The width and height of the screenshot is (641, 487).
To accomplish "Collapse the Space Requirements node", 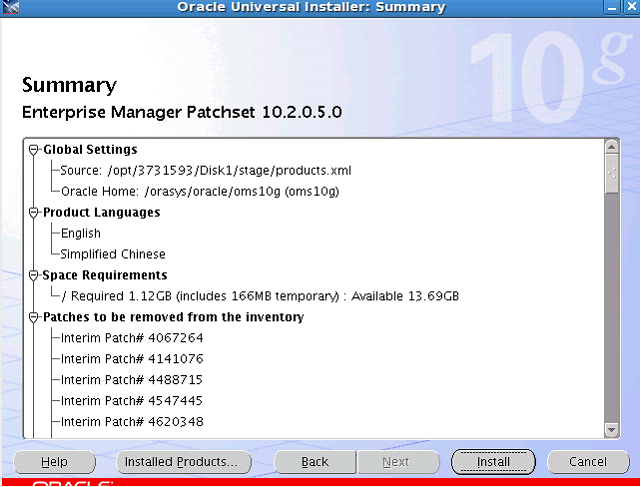I will click(x=34, y=276).
